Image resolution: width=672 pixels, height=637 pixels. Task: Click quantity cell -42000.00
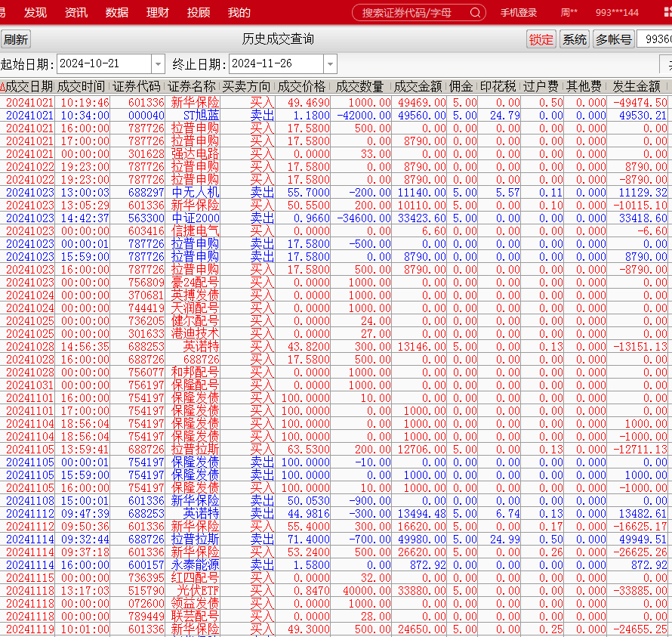click(363, 116)
